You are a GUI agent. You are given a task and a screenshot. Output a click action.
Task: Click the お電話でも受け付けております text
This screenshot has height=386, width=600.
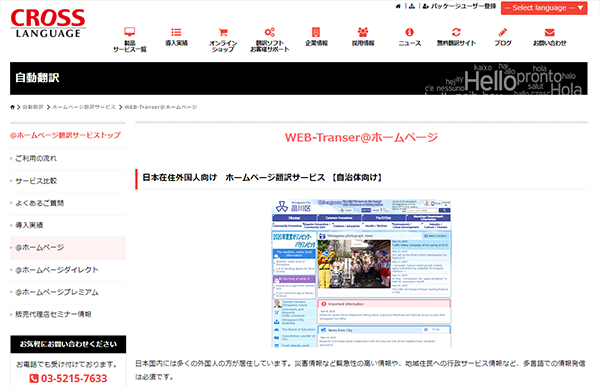coord(67,364)
